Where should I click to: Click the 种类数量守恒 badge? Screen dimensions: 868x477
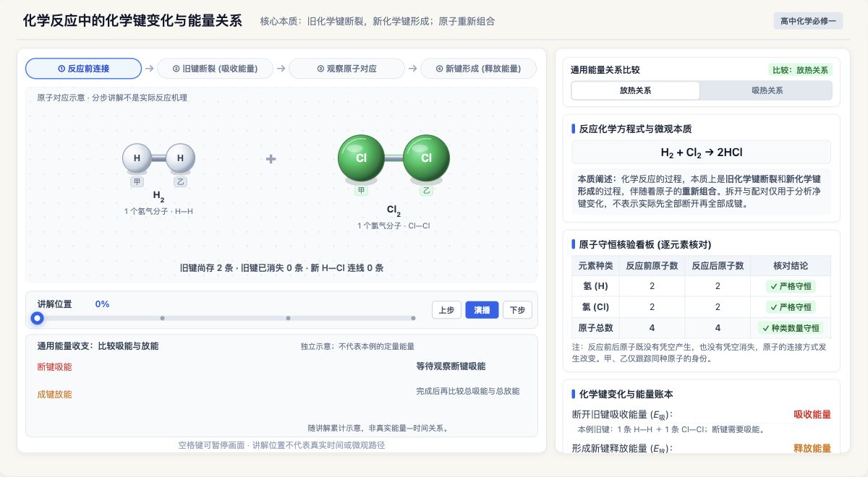(791, 328)
